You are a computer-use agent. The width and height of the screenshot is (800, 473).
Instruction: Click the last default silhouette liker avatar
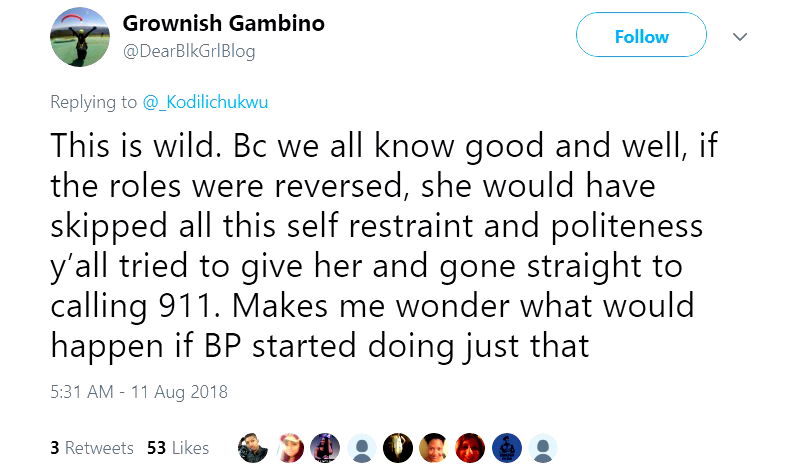pyautogui.click(x=541, y=448)
